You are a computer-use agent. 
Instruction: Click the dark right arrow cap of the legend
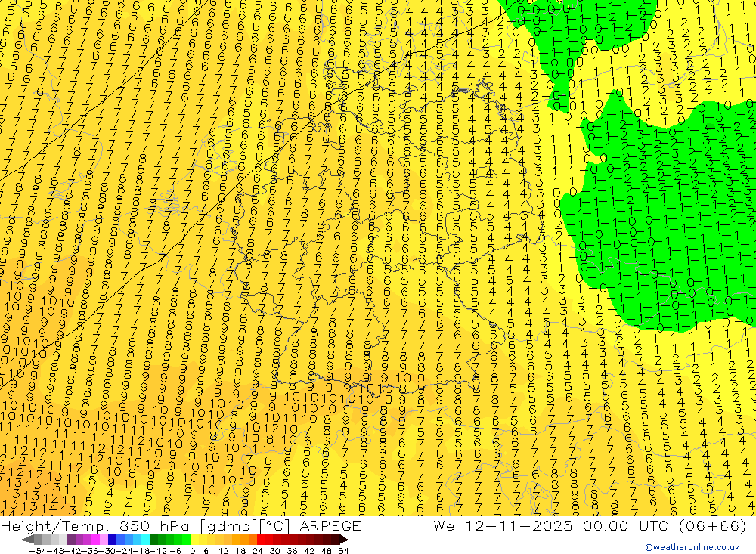tap(344, 540)
